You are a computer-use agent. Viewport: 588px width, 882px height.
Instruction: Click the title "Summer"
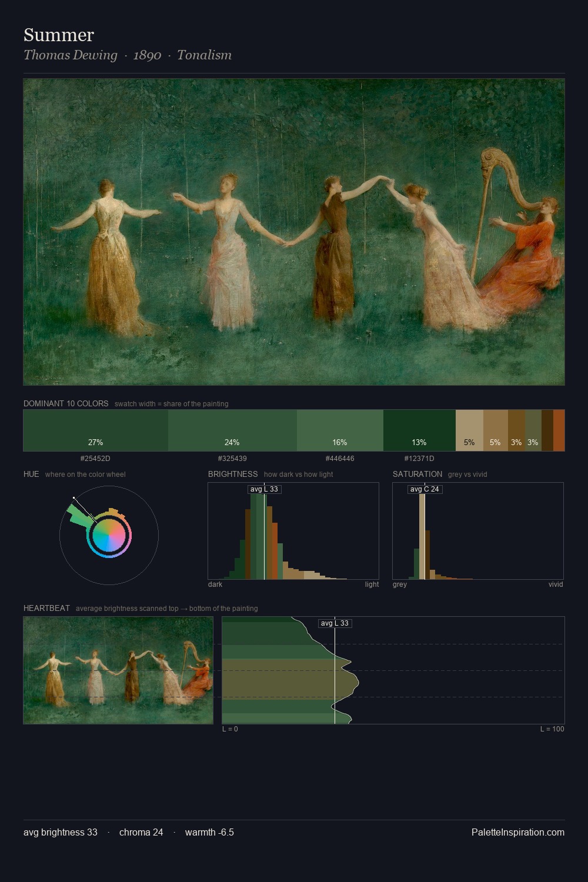tap(59, 35)
